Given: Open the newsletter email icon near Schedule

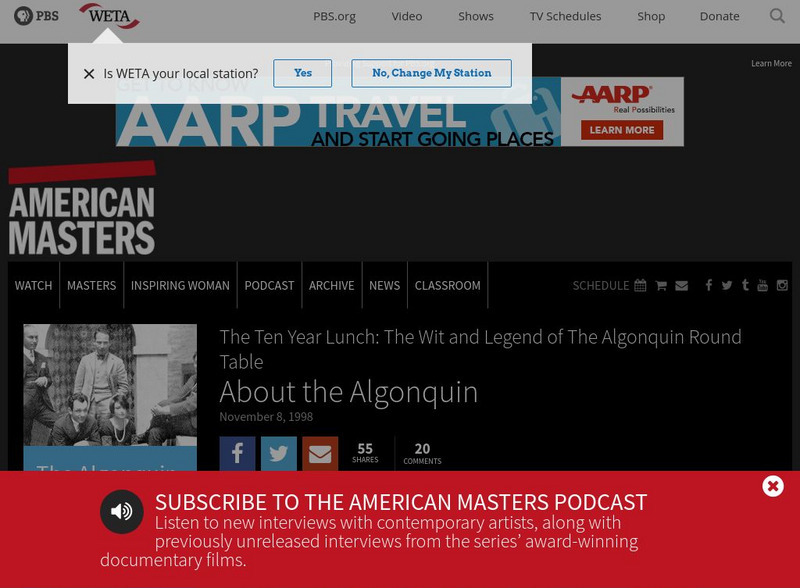Looking at the screenshot, I should click(682, 285).
